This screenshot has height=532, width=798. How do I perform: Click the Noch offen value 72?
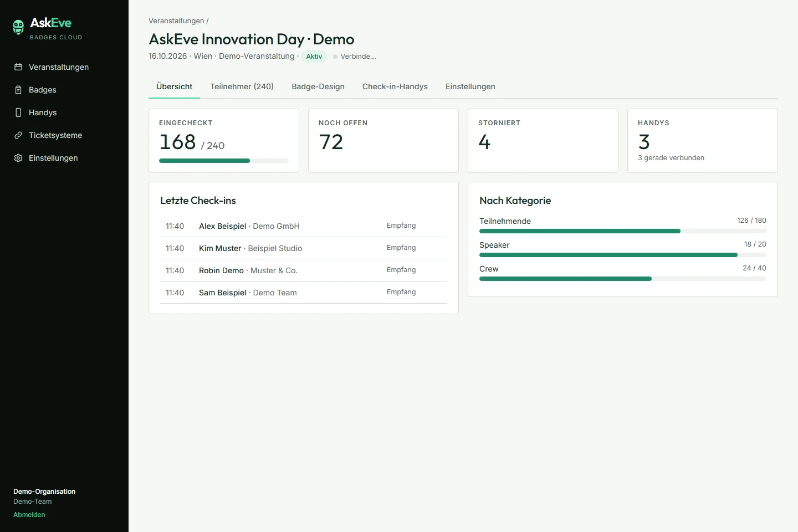[x=331, y=142]
